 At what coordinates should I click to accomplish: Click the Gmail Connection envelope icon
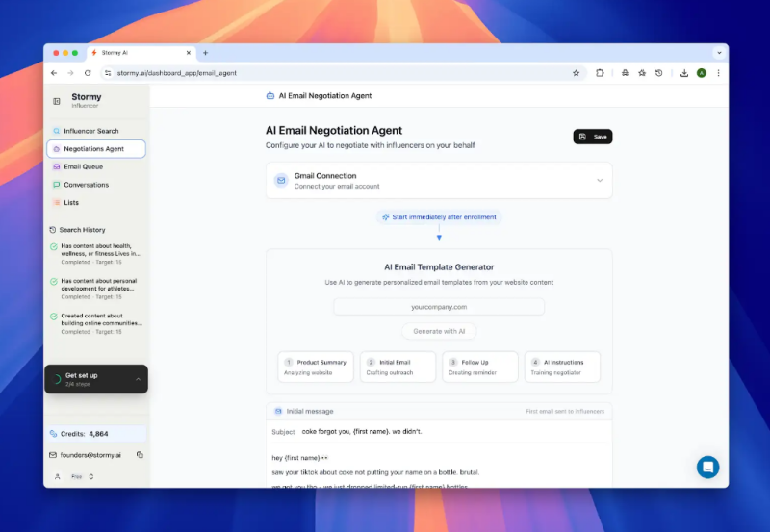pyautogui.click(x=281, y=181)
